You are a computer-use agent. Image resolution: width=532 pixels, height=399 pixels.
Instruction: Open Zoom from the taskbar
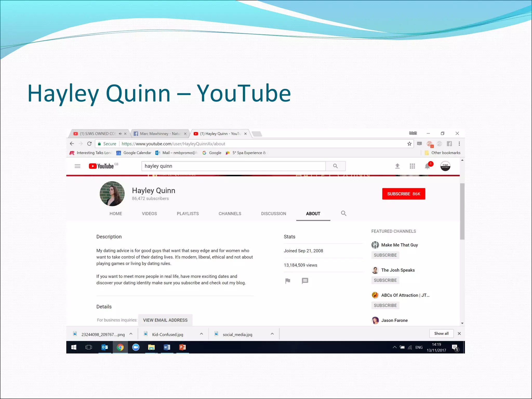click(x=136, y=347)
